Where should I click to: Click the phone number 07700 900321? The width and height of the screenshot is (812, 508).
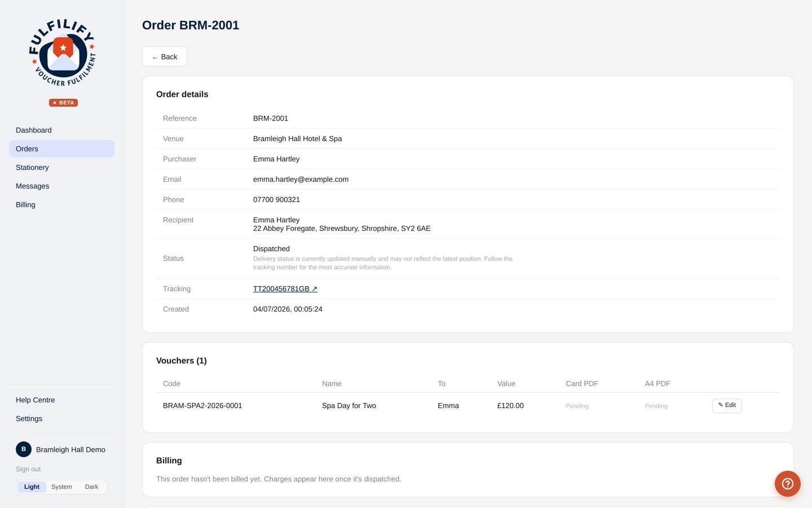[276, 200]
